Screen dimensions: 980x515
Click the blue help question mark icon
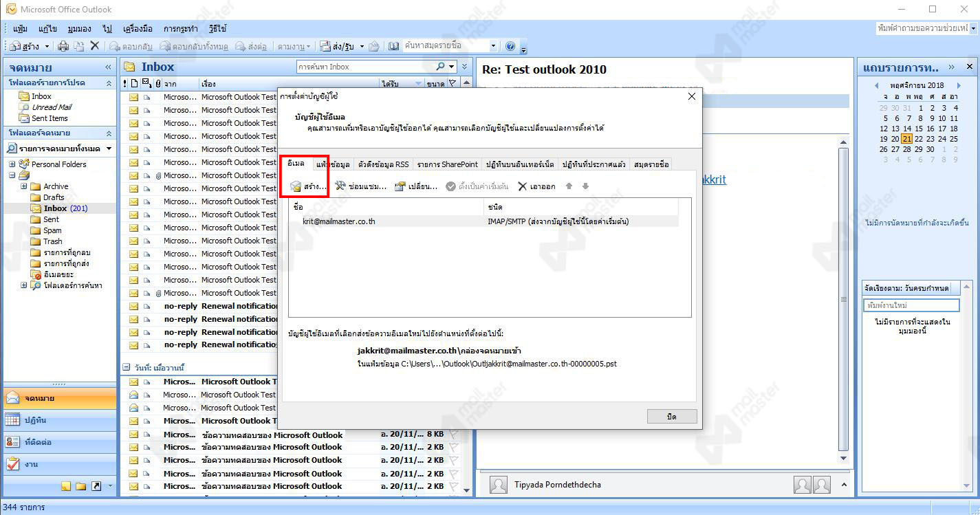coord(510,46)
